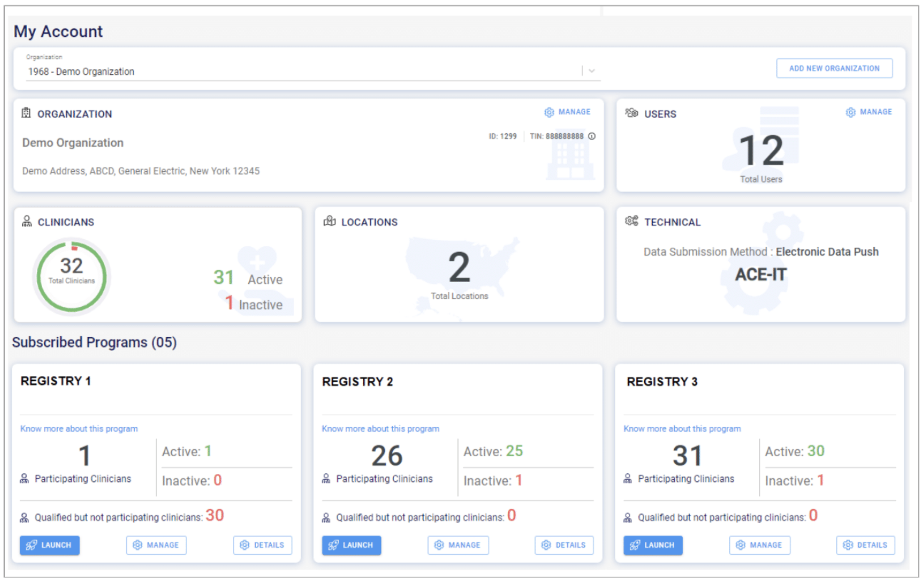Click the Users group icon
The image size is (924, 582).
tap(631, 113)
